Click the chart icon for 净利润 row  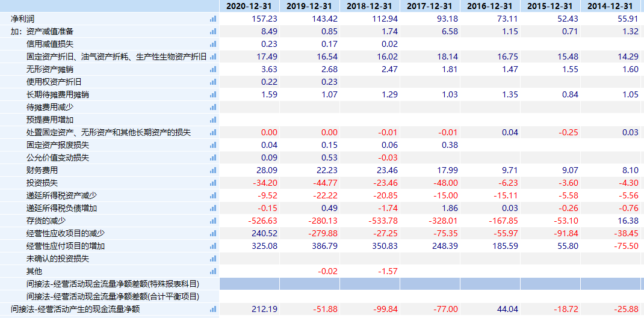213,19
